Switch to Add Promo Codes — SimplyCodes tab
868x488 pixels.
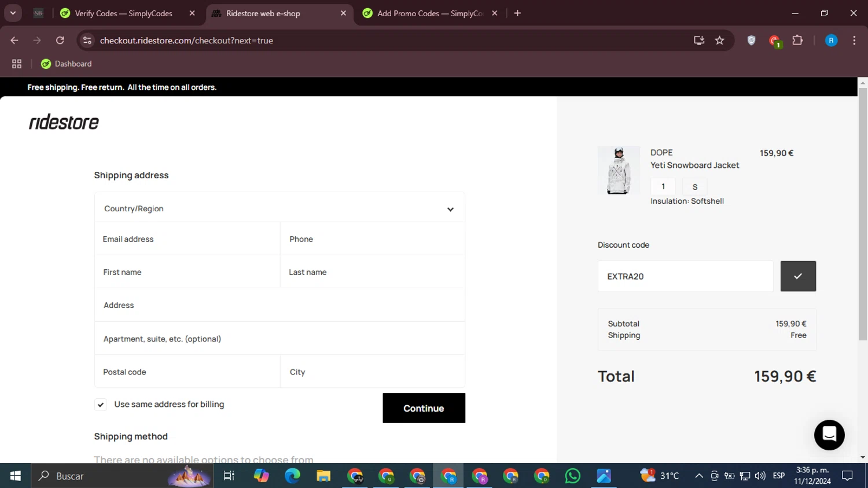point(430,13)
